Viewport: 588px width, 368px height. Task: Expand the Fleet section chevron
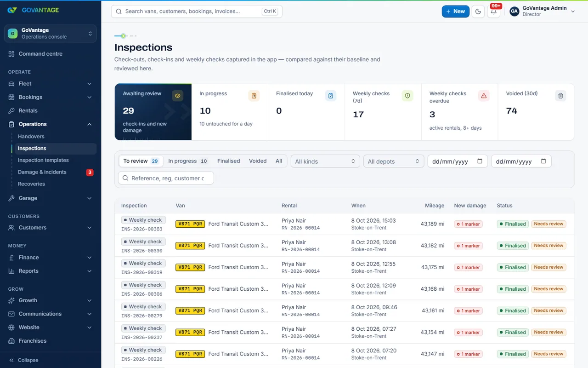point(90,84)
